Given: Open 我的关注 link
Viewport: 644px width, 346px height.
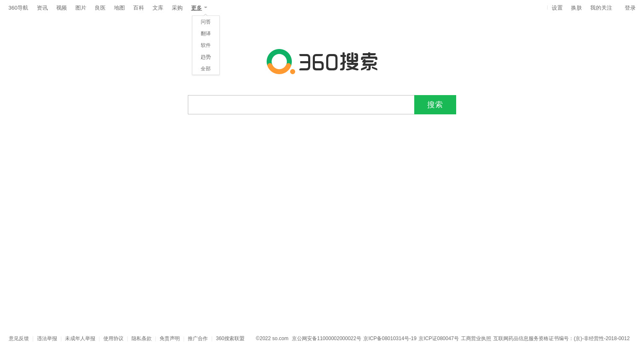Looking at the screenshot, I should [x=601, y=8].
